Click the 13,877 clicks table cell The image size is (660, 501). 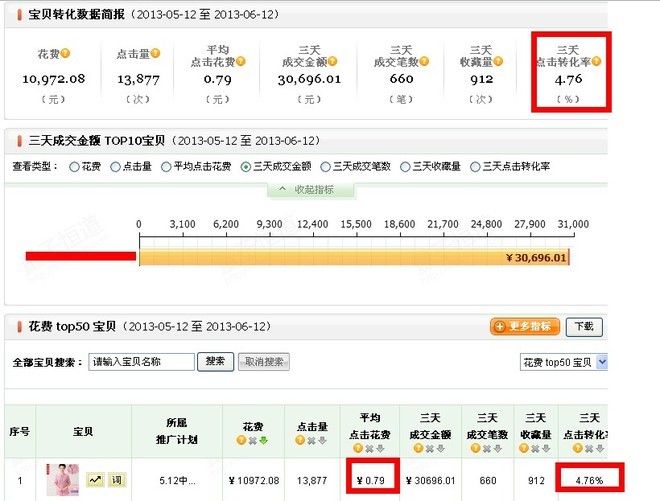[312, 481]
